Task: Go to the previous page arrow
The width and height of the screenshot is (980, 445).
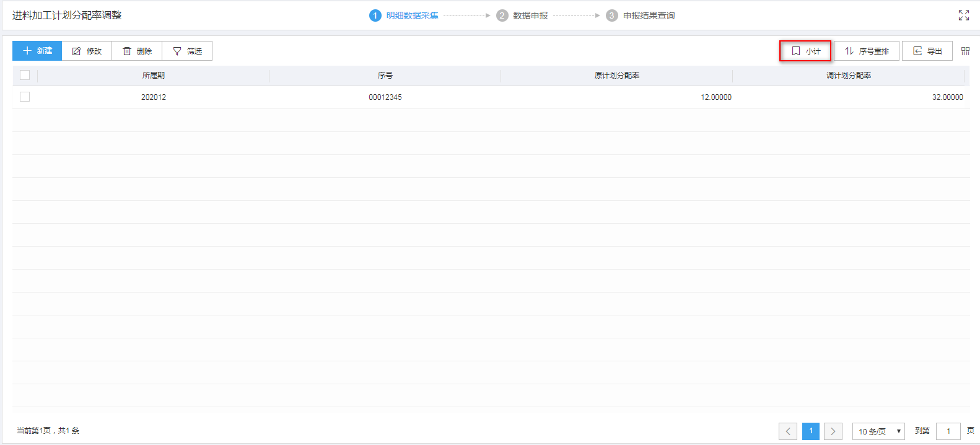Action: click(788, 431)
